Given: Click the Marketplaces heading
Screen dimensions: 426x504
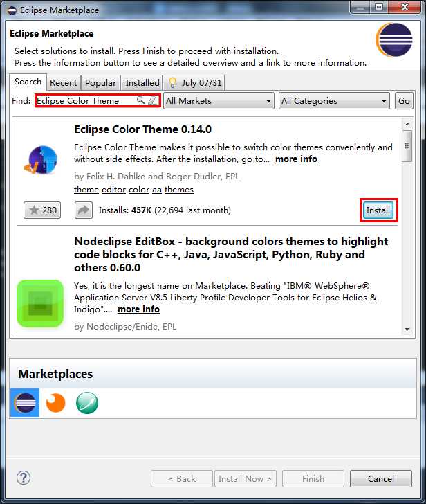Looking at the screenshot, I should point(55,374).
